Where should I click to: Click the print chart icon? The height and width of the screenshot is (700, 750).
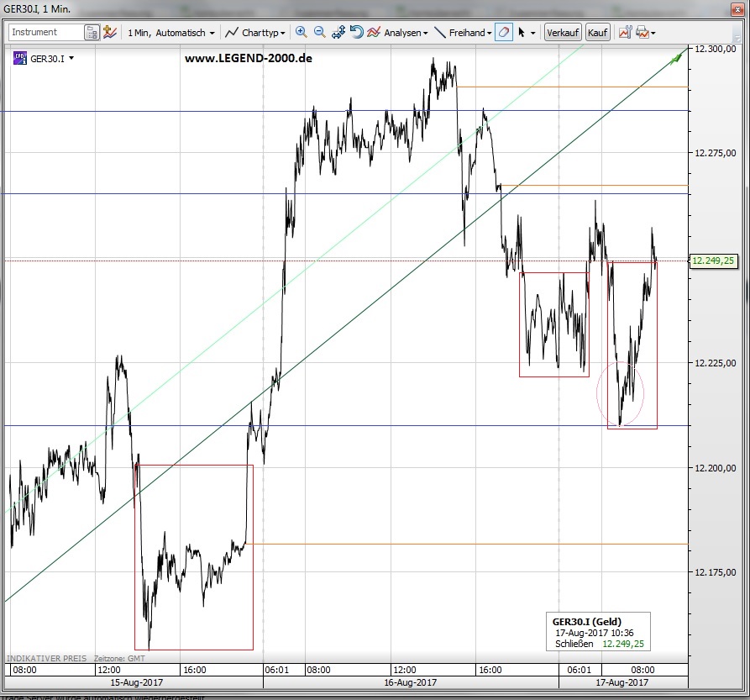642,32
